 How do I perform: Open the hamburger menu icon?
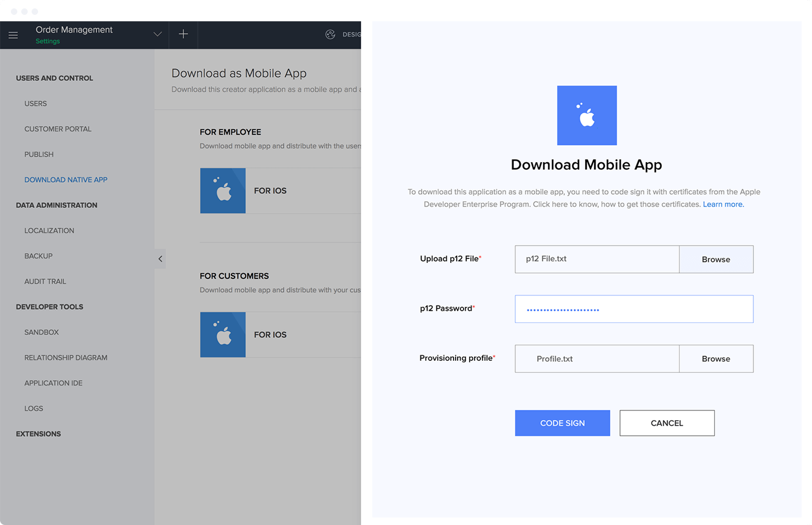pos(13,35)
